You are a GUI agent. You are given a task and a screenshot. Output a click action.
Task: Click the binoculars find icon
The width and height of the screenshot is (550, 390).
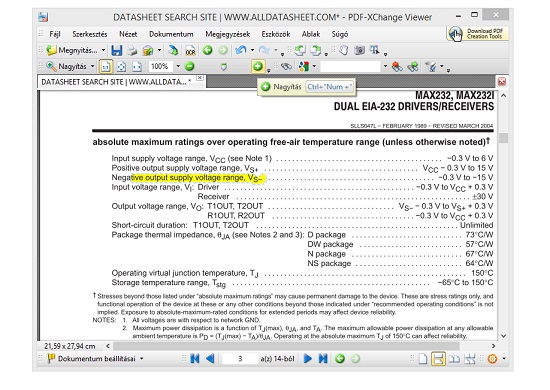pyautogui.click(x=286, y=67)
